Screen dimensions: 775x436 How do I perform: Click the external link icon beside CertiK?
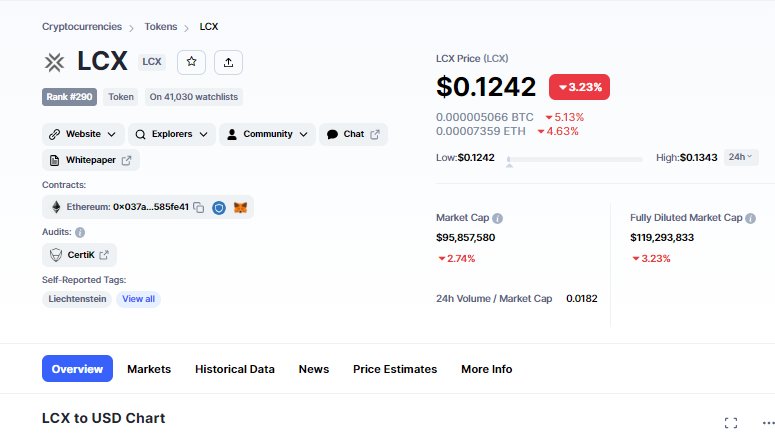point(104,255)
